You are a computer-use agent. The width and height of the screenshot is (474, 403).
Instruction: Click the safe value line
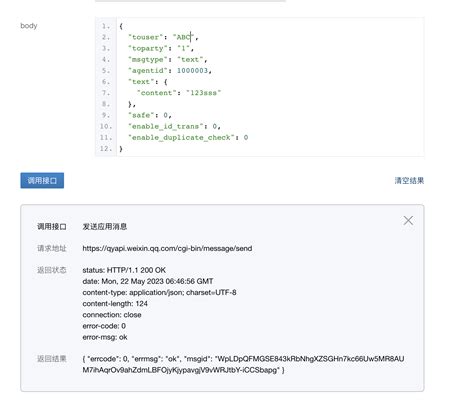[x=150, y=115]
